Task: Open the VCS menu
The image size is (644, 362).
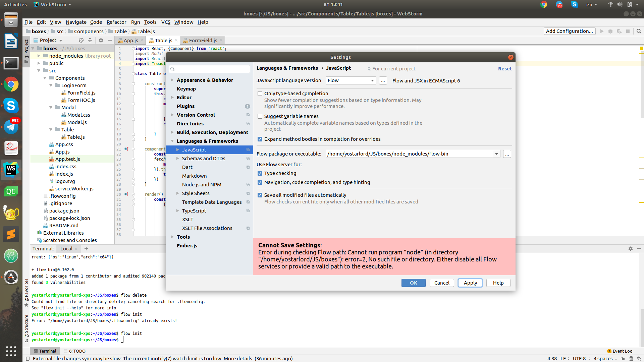Action: click(x=166, y=22)
